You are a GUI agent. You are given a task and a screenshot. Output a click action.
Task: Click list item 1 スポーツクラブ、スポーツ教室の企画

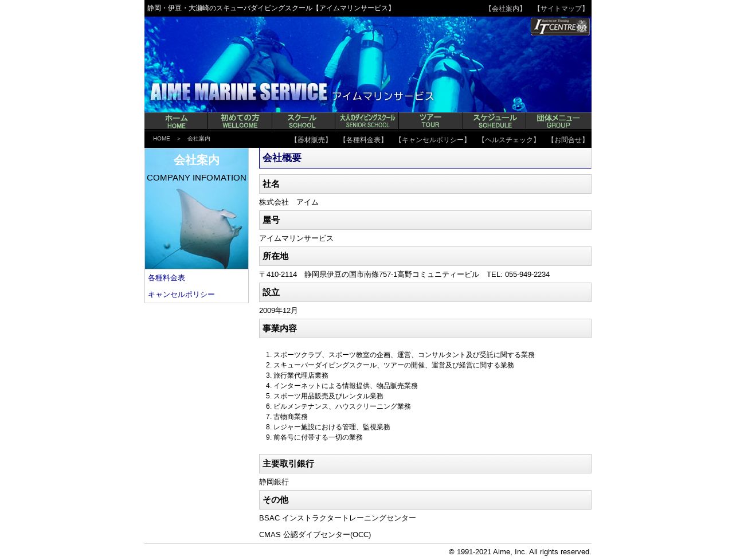coord(404,355)
